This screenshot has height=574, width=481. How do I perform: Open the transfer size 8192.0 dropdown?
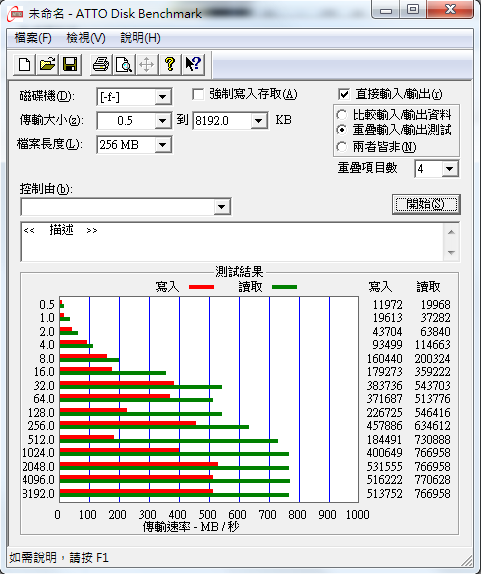click(258, 121)
